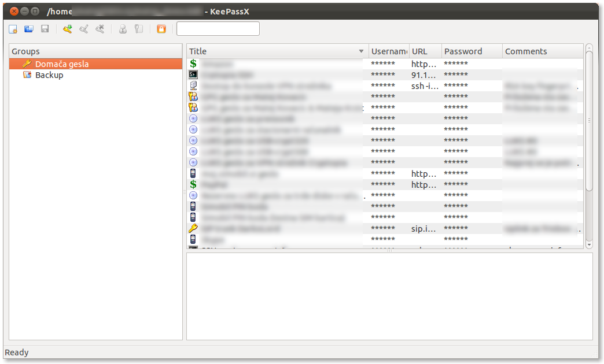Click the New Database toolbar icon

click(13, 29)
